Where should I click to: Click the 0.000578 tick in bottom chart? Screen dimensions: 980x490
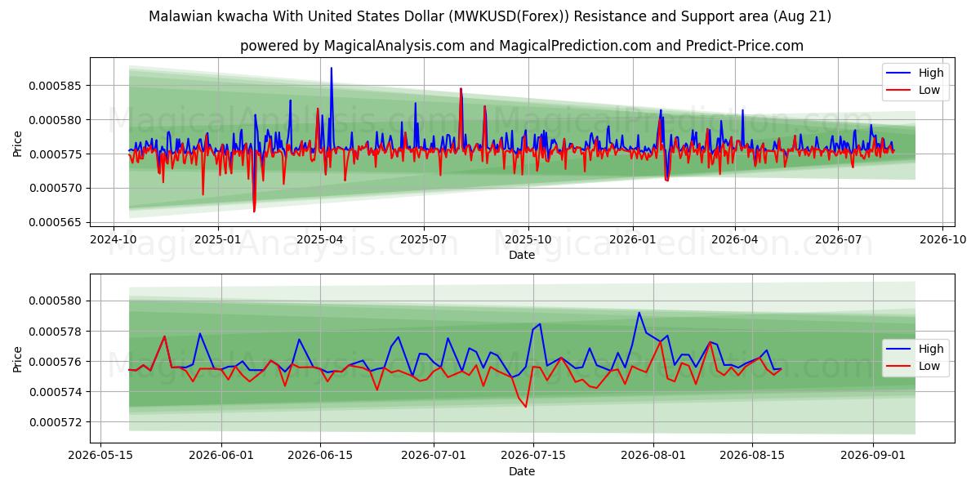53,332
